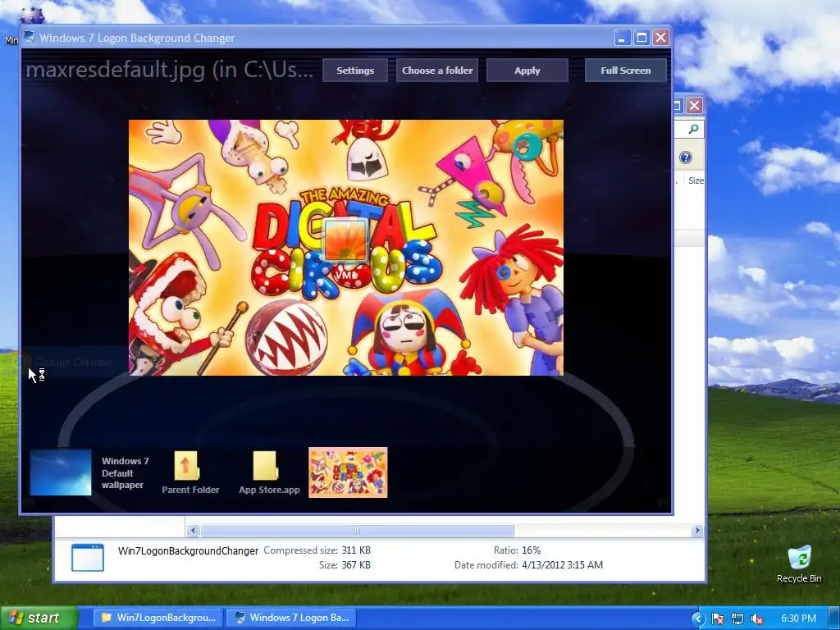
Task: Close the Logon Background Changer window
Action: click(x=661, y=38)
